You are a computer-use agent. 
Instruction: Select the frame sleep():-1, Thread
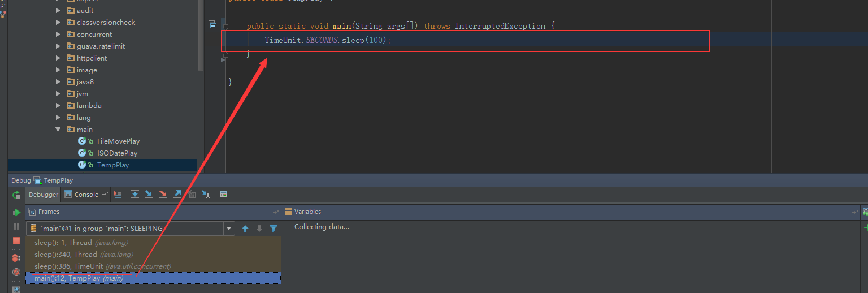(153, 243)
